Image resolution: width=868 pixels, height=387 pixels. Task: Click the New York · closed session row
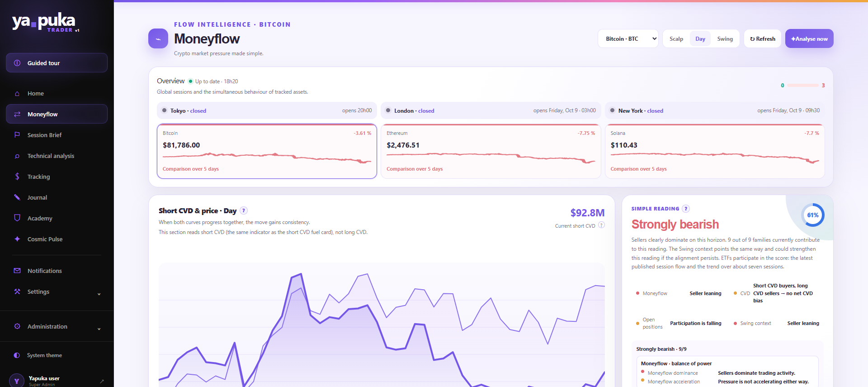715,110
